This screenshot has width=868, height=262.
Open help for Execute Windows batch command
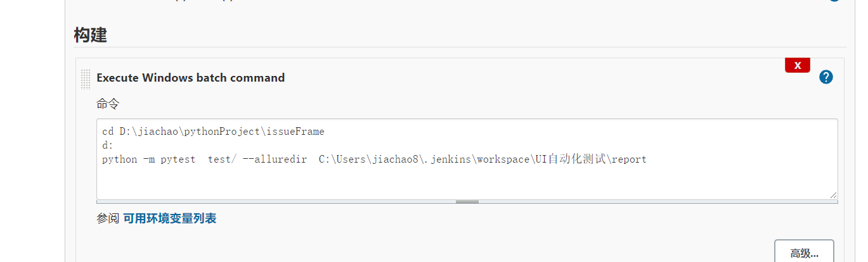(826, 77)
